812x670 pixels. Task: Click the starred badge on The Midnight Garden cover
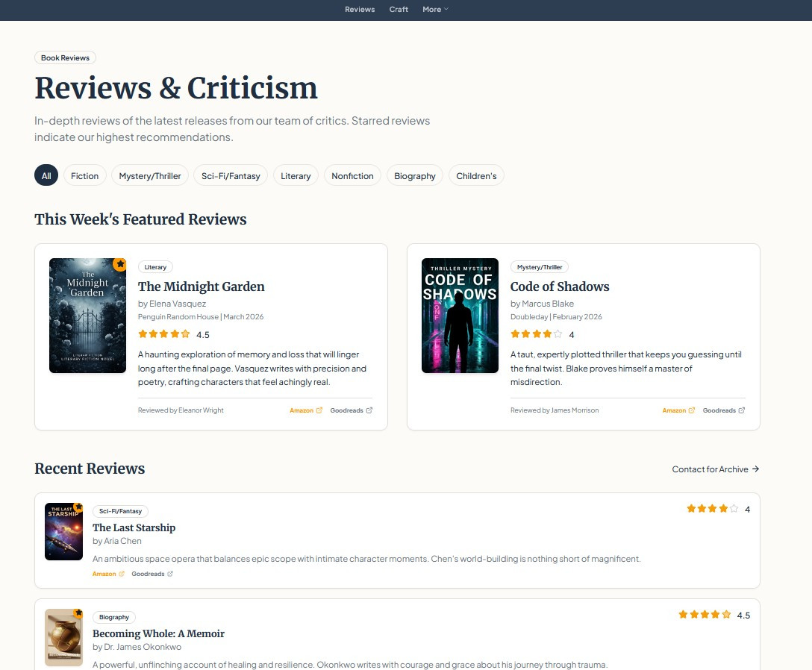(119, 264)
